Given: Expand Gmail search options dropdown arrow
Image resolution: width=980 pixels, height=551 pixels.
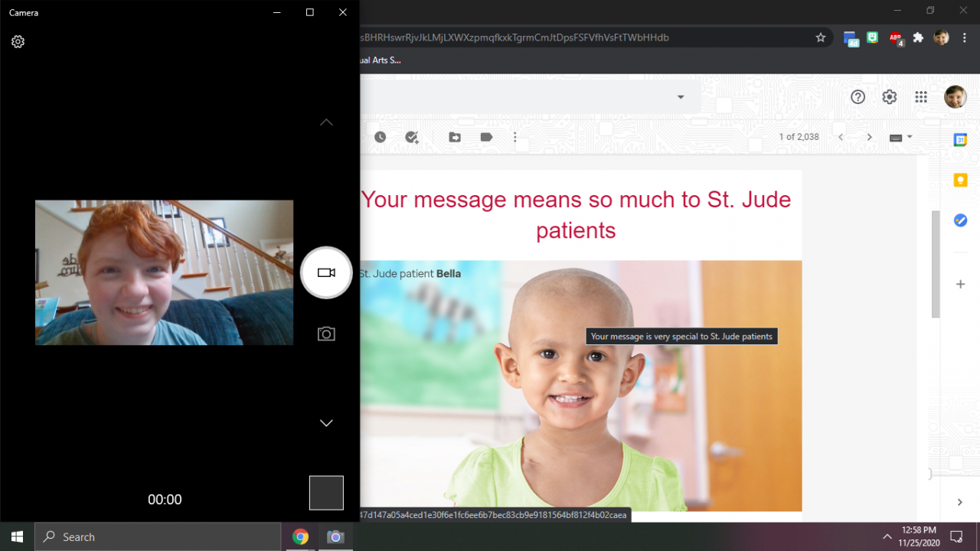Looking at the screenshot, I should (x=681, y=97).
